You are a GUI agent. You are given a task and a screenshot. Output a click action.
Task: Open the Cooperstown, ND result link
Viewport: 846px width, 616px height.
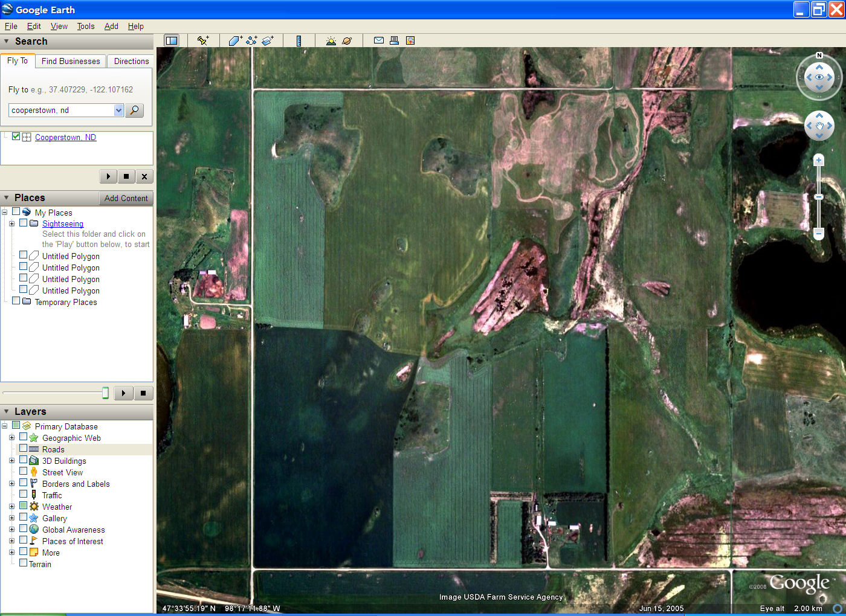coord(65,137)
